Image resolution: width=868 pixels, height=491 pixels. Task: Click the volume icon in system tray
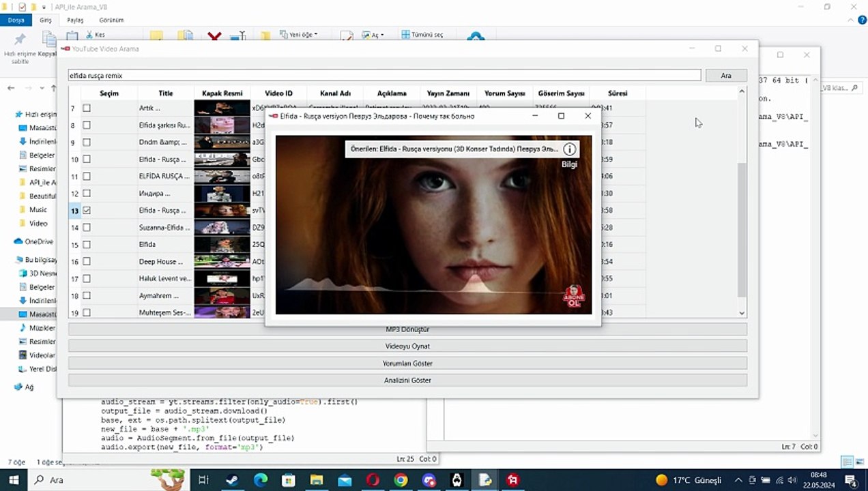point(792,480)
